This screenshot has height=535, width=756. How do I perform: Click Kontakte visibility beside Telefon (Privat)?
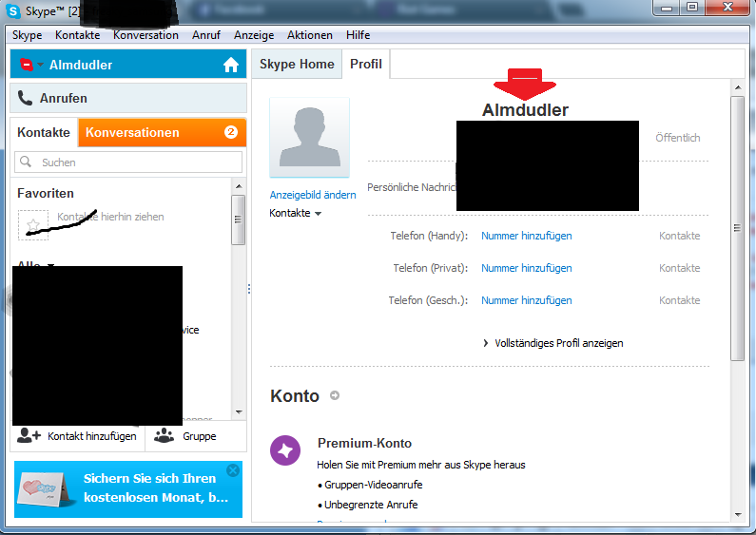pos(679,268)
